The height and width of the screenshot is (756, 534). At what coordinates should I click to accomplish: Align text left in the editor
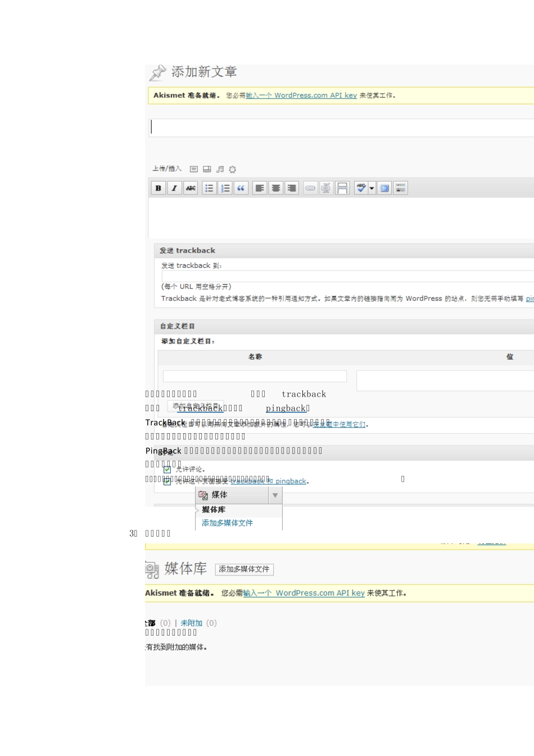tap(259, 188)
